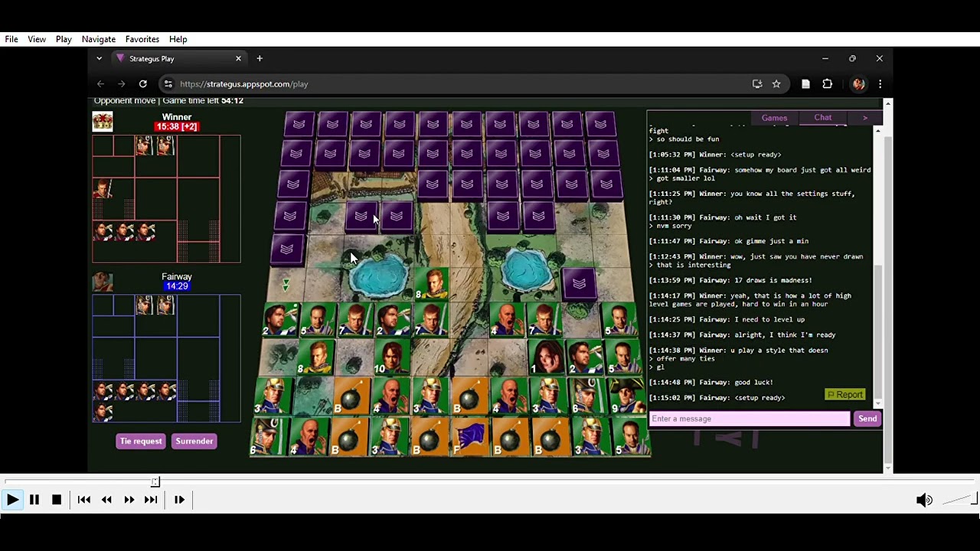Go back in browser history

pos(100,84)
